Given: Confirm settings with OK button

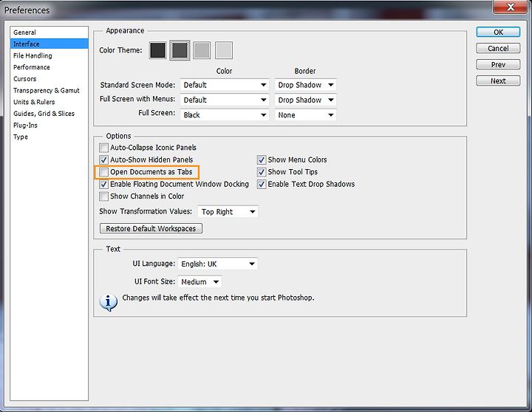Looking at the screenshot, I should 498,32.
